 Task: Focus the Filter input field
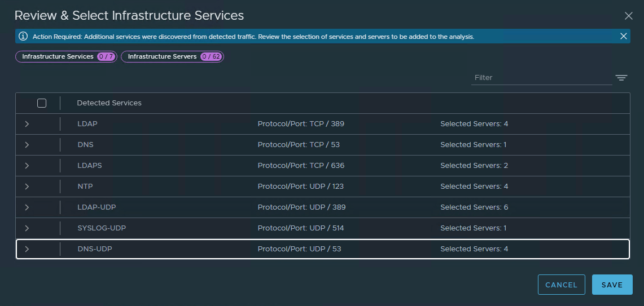541,78
